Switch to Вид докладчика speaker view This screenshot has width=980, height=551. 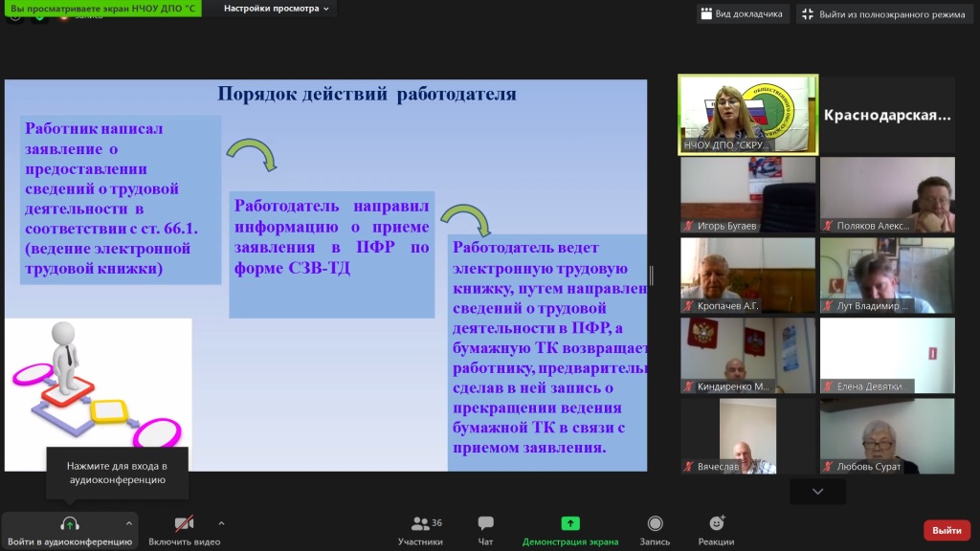[x=743, y=14]
